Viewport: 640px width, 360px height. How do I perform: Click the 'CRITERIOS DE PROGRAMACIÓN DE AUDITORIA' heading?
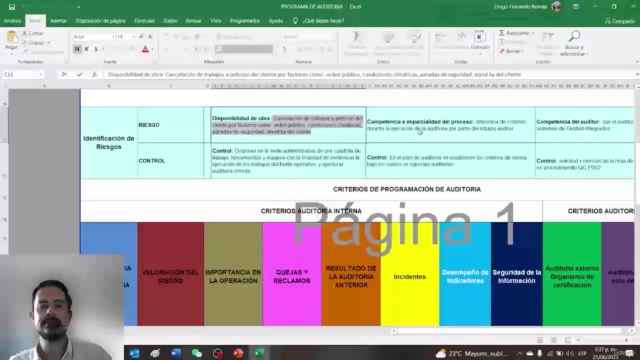[407, 189]
